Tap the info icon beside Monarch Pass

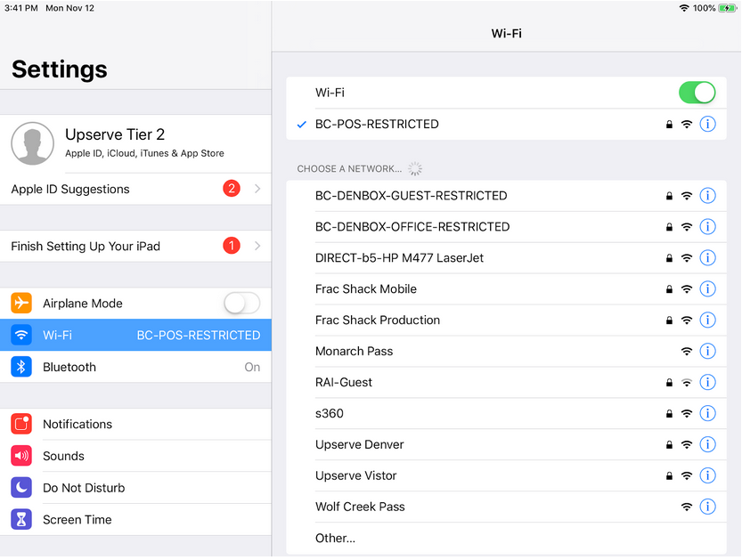point(707,351)
